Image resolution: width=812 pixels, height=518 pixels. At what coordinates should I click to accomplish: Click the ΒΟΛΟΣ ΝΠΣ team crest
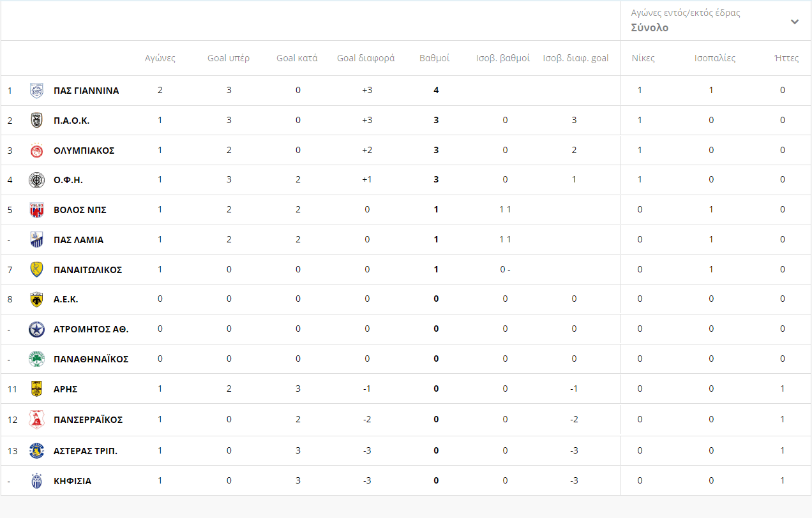click(x=37, y=210)
